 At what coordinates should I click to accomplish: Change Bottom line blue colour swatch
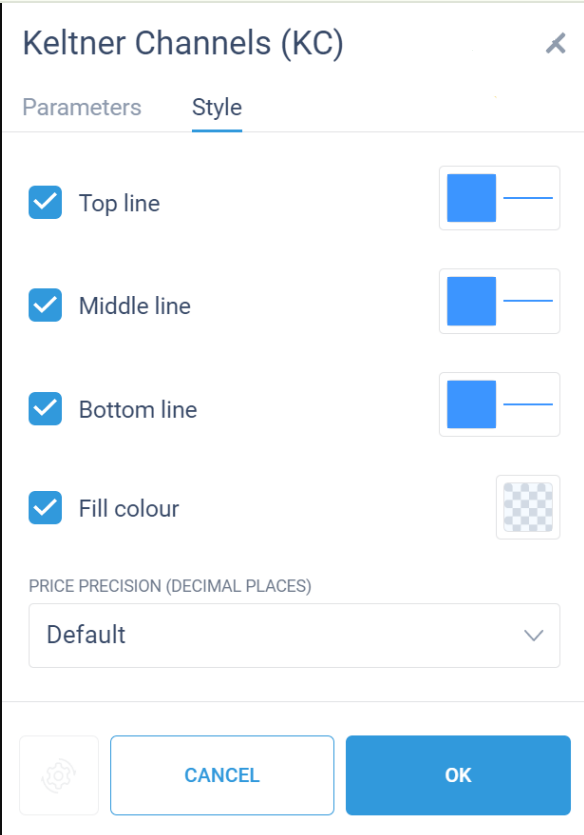click(x=472, y=404)
